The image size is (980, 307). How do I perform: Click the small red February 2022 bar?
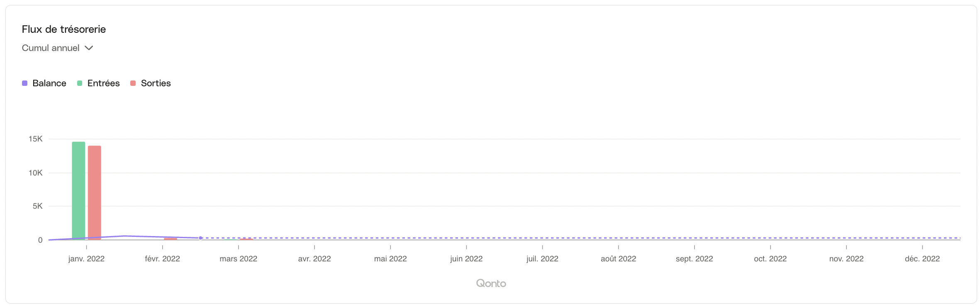coord(171,239)
